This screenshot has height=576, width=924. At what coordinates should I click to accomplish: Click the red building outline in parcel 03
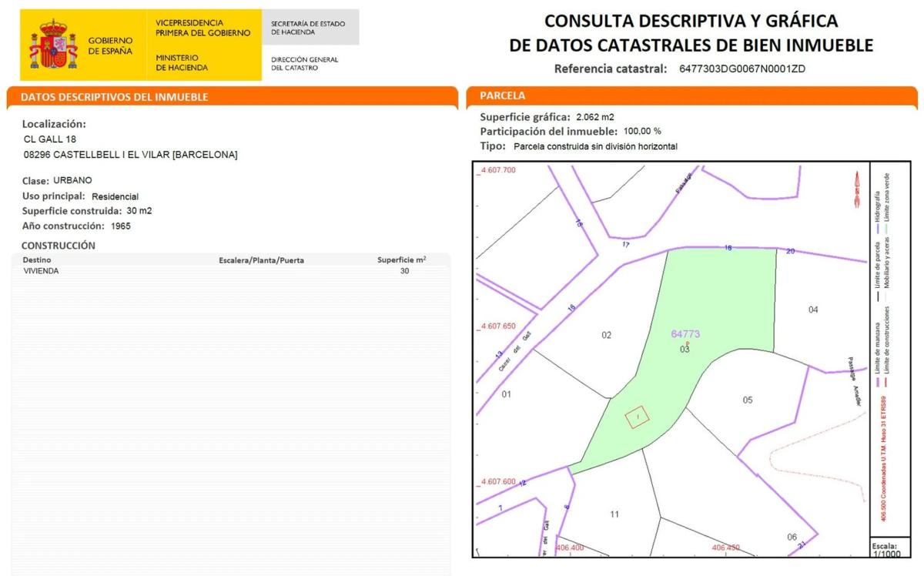637,417
